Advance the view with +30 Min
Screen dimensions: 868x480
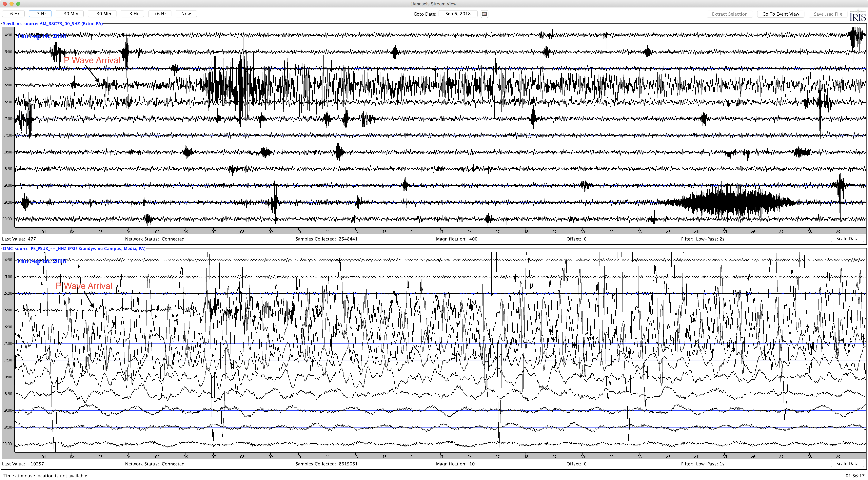point(102,14)
